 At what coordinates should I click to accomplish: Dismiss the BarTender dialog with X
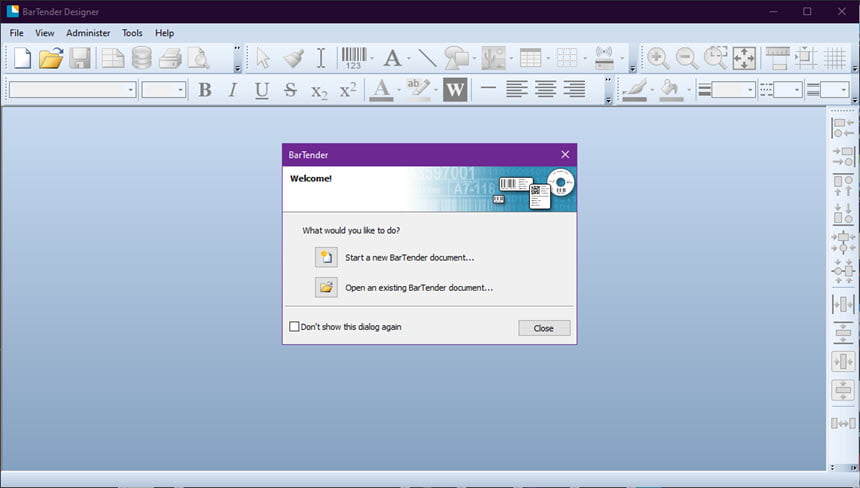[x=565, y=155]
